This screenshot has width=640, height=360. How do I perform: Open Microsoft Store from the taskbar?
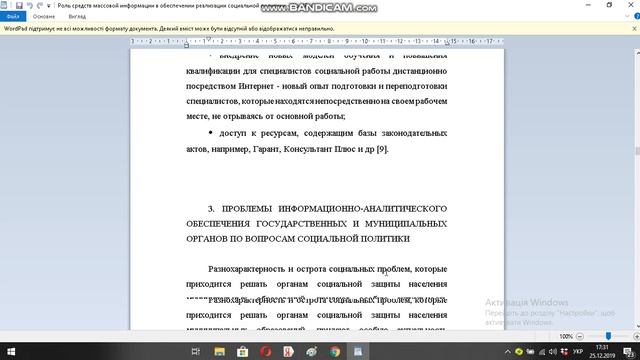point(242,351)
